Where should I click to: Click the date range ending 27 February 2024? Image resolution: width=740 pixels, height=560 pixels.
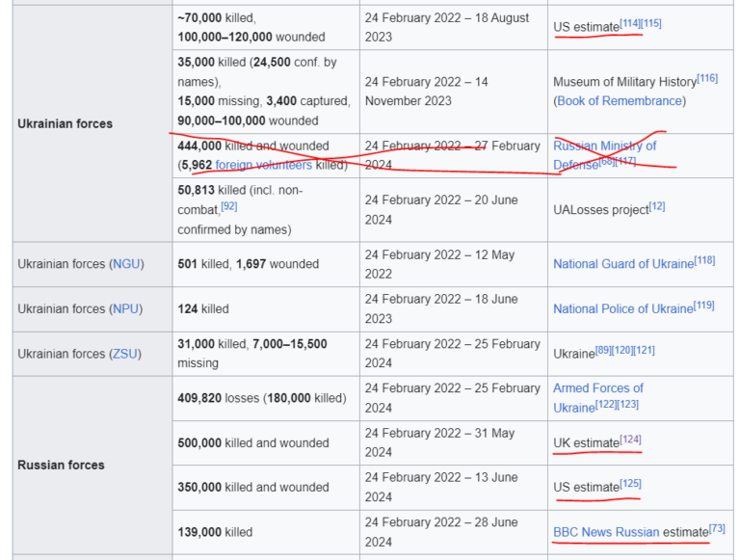point(454,155)
